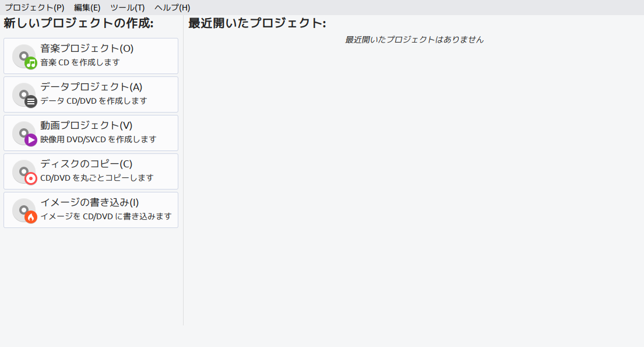
Task: Click the 新しいプロジェクトの作成: heading
Action: point(79,23)
